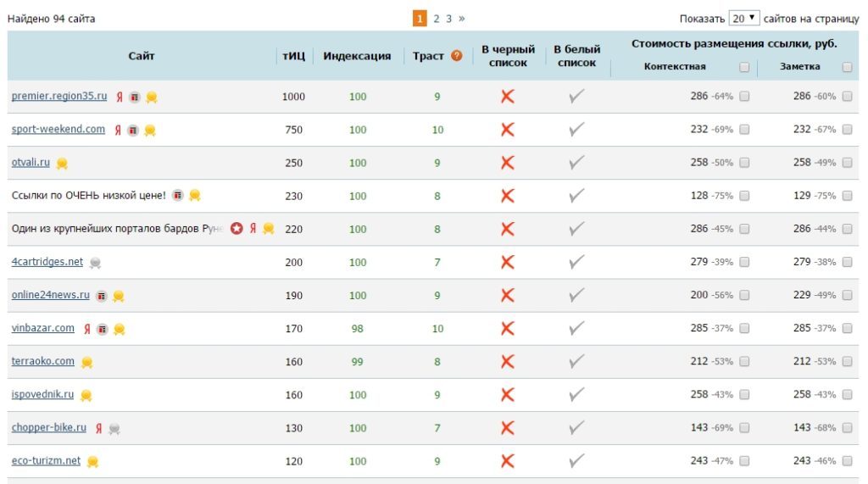Click the Контекстная column header label
868x484 pixels.
pyautogui.click(x=675, y=66)
